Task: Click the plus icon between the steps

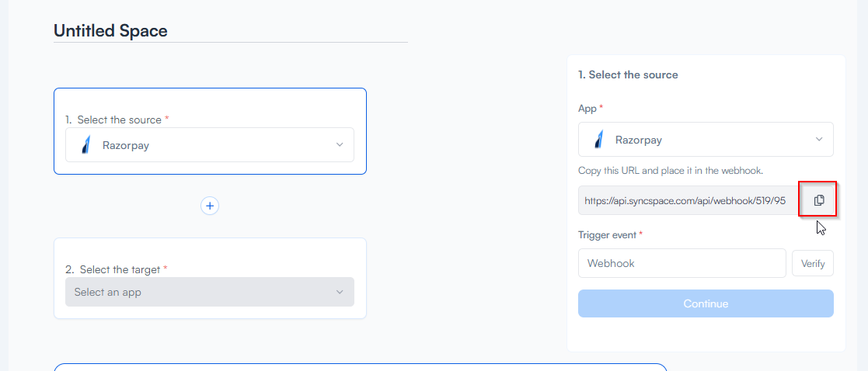Action: [x=210, y=206]
